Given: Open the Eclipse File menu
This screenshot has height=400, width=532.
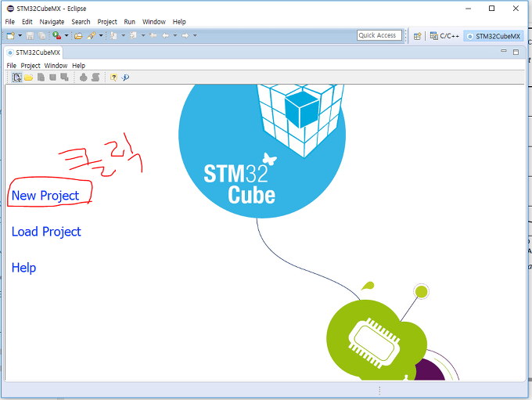Looking at the screenshot, I should click(x=10, y=22).
